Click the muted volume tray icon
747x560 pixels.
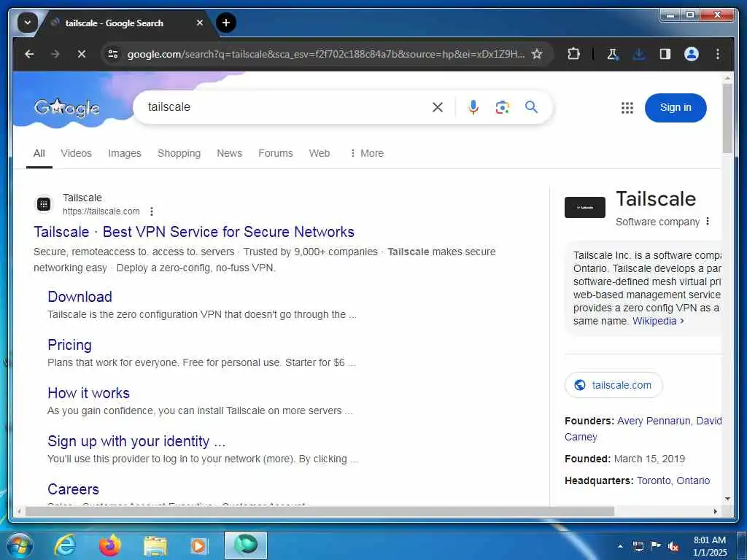(x=673, y=546)
